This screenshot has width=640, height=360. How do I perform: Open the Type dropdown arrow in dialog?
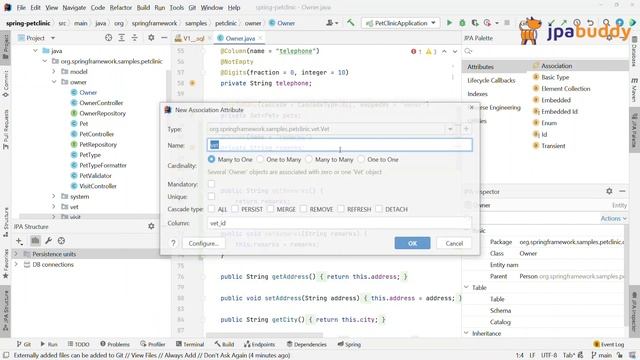point(450,129)
